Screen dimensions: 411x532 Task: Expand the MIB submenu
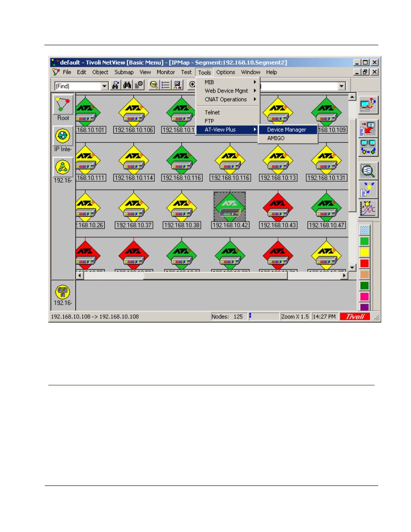[227, 82]
